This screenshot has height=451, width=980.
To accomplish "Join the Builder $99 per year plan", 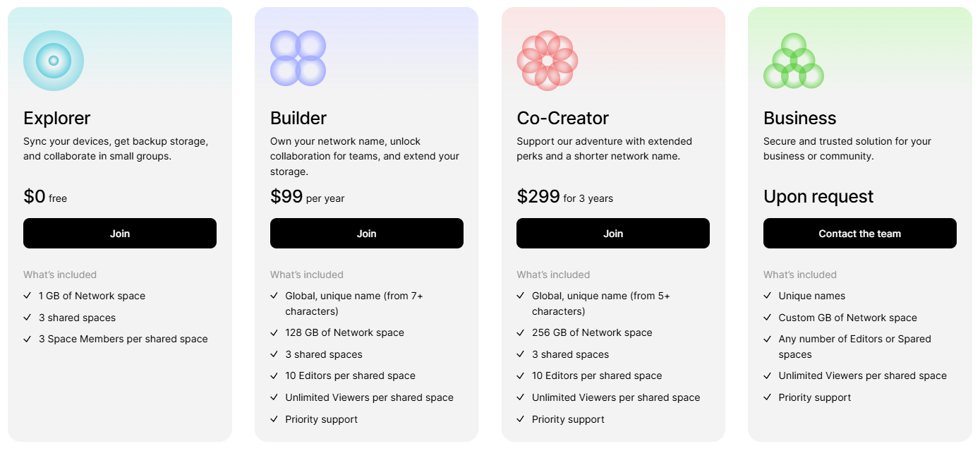I will (x=367, y=234).
